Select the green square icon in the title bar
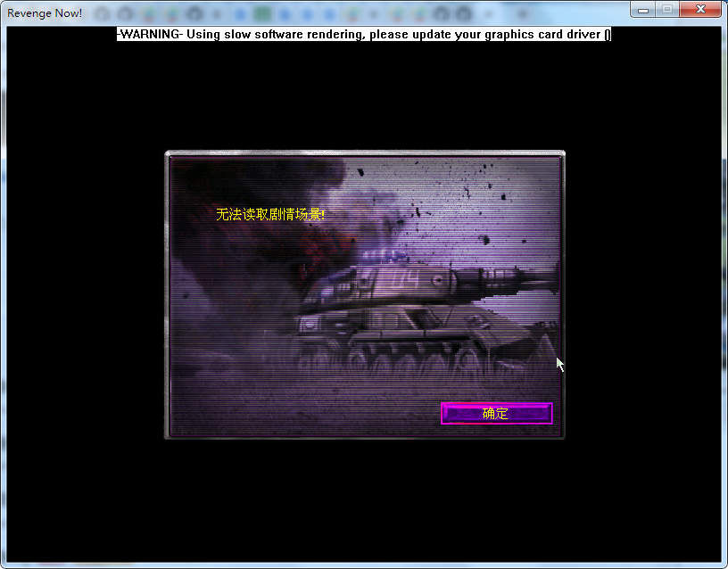The width and height of the screenshot is (728, 569). 261,12
